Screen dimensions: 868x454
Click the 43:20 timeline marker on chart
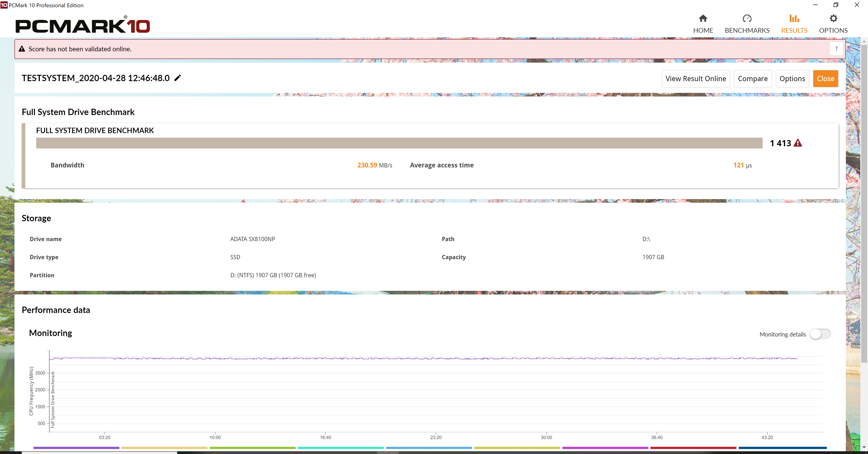tap(767, 437)
